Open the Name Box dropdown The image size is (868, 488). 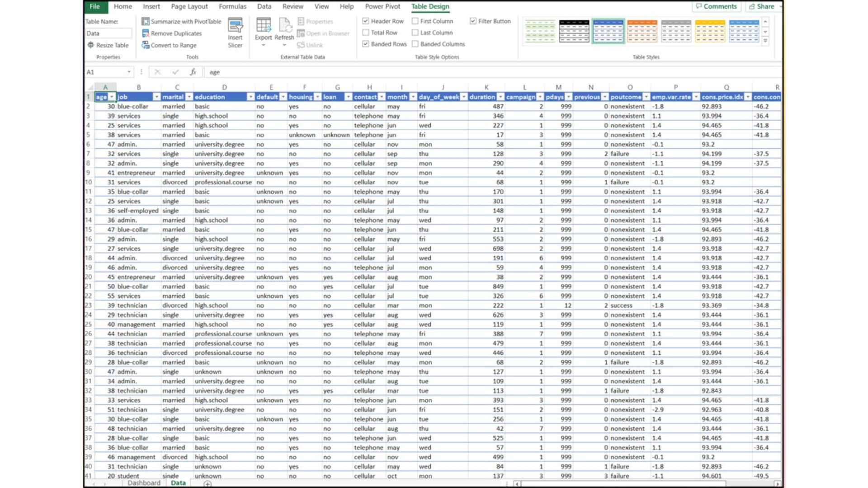pos(128,71)
